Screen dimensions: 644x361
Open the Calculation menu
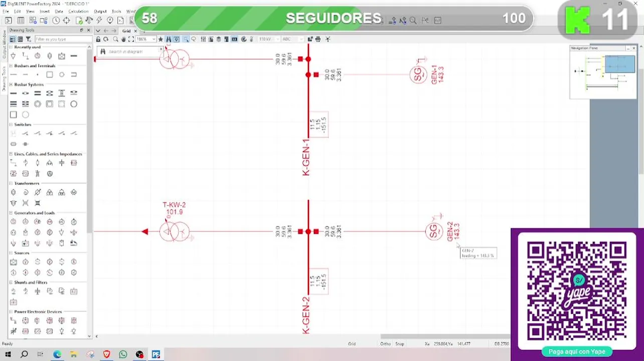[x=78, y=11]
